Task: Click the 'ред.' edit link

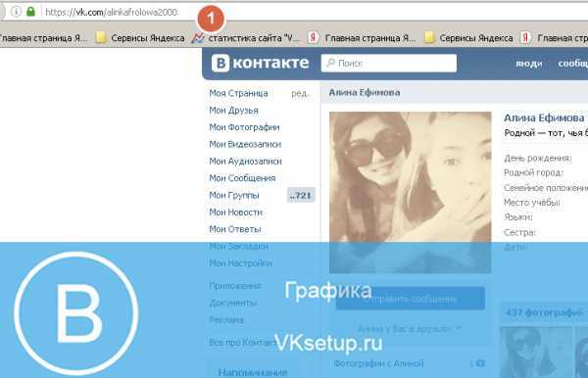Action: [301, 93]
